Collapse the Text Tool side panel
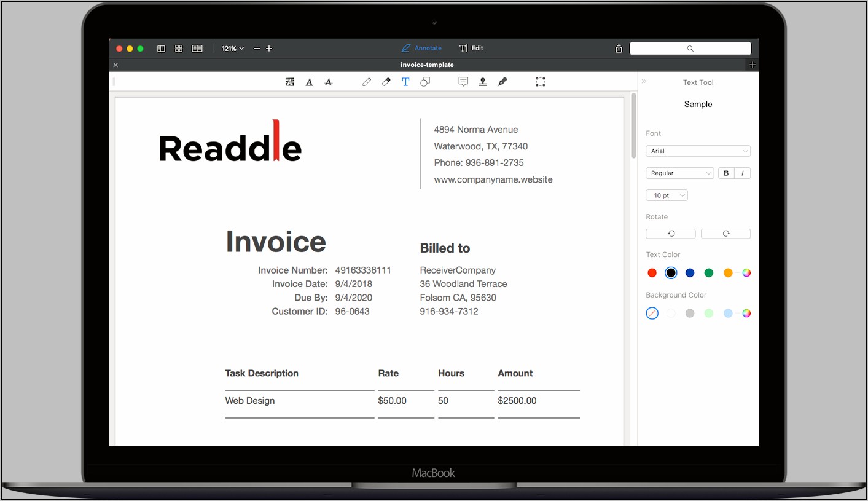 coord(644,81)
